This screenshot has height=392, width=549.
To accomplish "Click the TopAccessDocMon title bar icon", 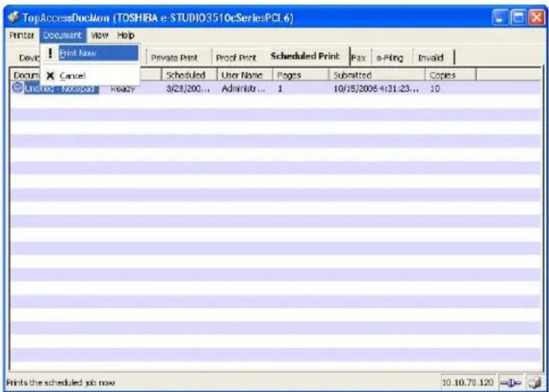I will click(x=14, y=17).
